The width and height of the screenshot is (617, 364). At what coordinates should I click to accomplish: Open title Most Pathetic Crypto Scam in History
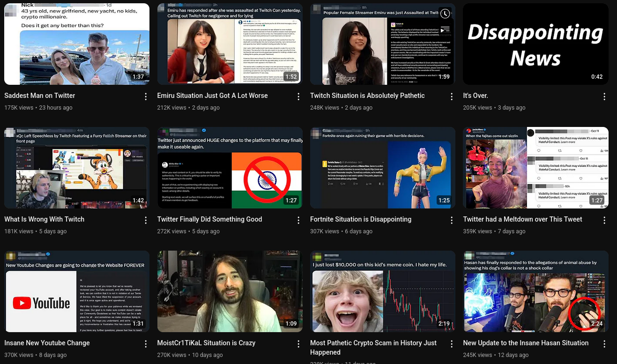373,348
